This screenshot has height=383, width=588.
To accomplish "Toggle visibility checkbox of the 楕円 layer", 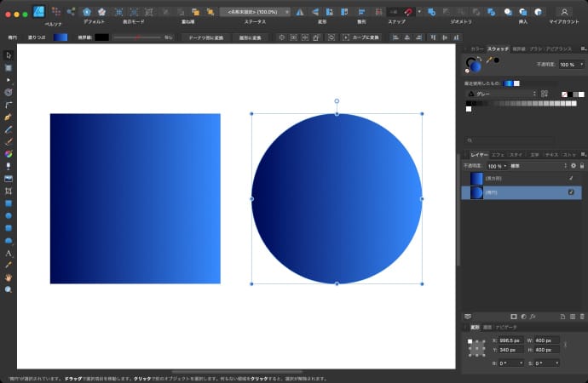I will point(571,192).
